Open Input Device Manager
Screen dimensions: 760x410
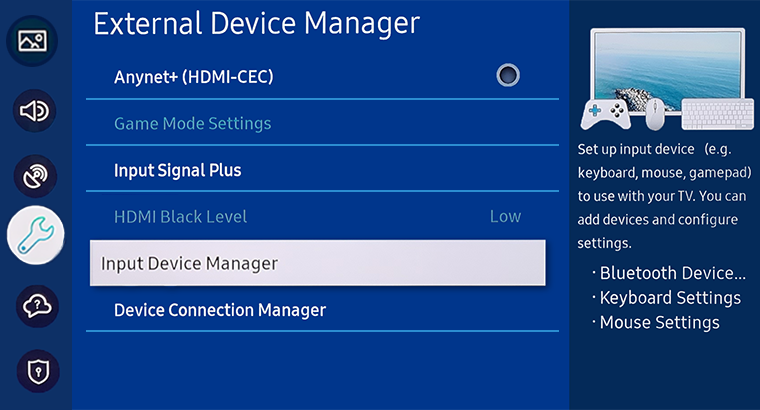pyautogui.click(x=317, y=263)
